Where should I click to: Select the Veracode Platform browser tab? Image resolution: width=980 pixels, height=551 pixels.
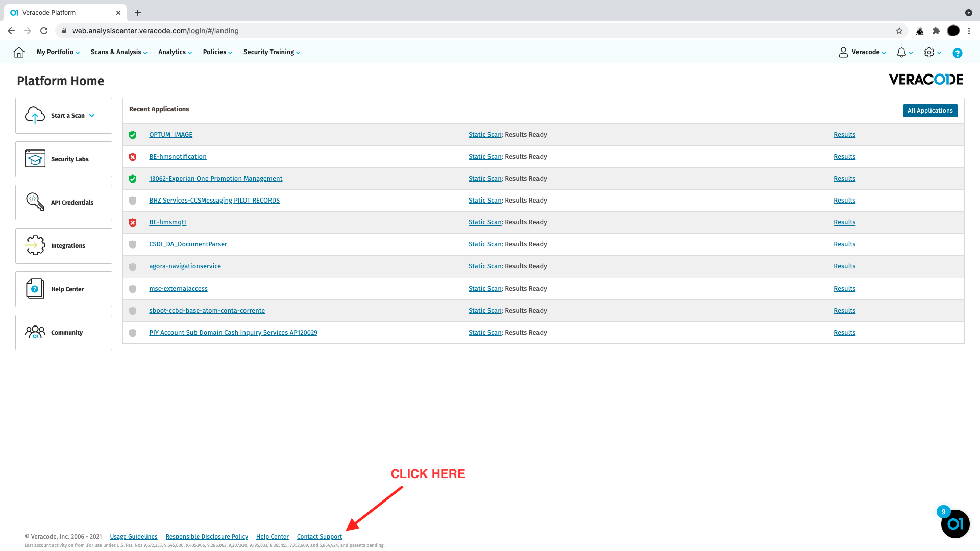(x=65, y=13)
